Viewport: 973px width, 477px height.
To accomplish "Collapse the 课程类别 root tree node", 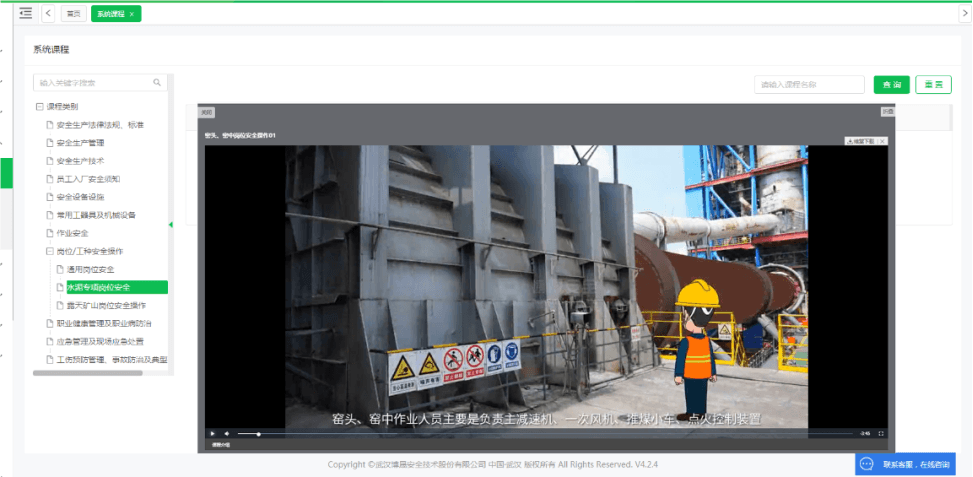I will tap(40, 106).
